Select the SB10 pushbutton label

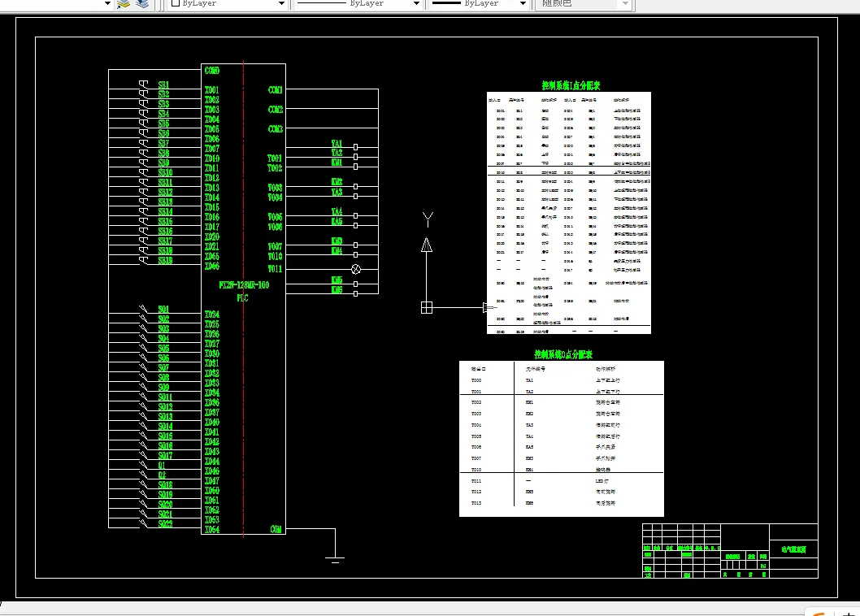tap(165, 173)
